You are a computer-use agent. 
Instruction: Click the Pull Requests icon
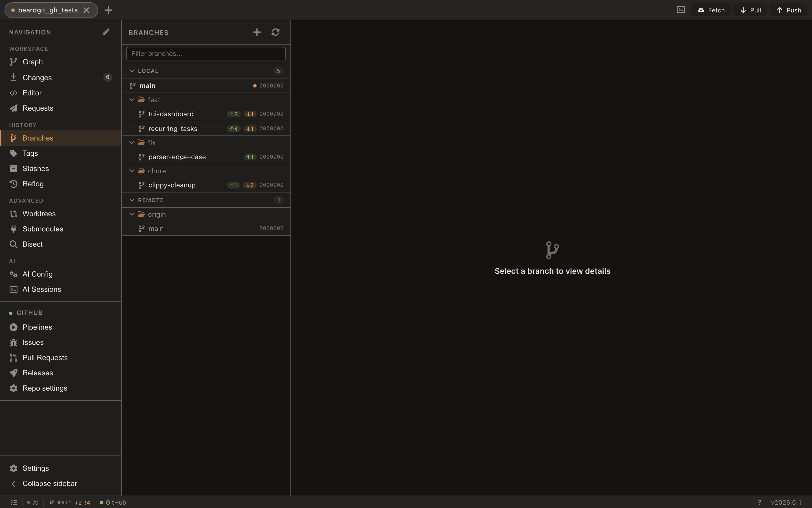pyautogui.click(x=14, y=358)
